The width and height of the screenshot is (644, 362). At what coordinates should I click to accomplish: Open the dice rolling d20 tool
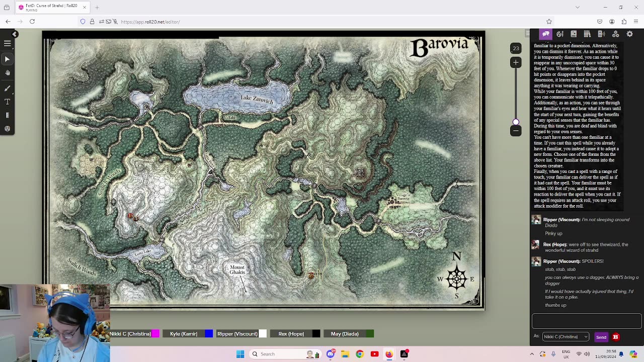(x=8, y=129)
